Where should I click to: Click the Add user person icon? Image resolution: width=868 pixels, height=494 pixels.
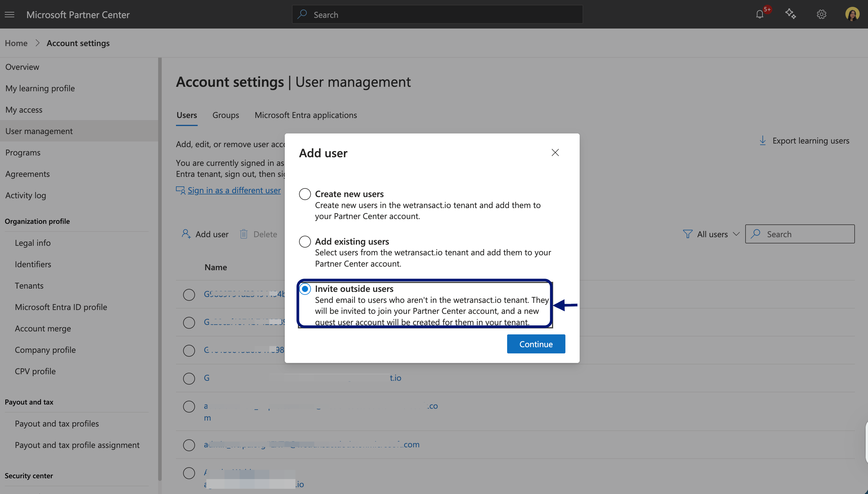coord(186,234)
